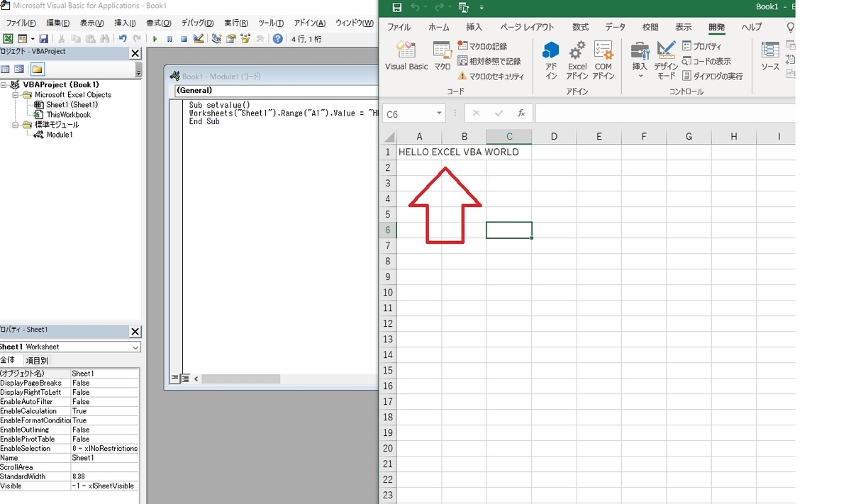Open the VBA ファイル(F) menu
Image resolution: width=851 pixels, height=504 pixels.
pyautogui.click(x=21, y=23)
